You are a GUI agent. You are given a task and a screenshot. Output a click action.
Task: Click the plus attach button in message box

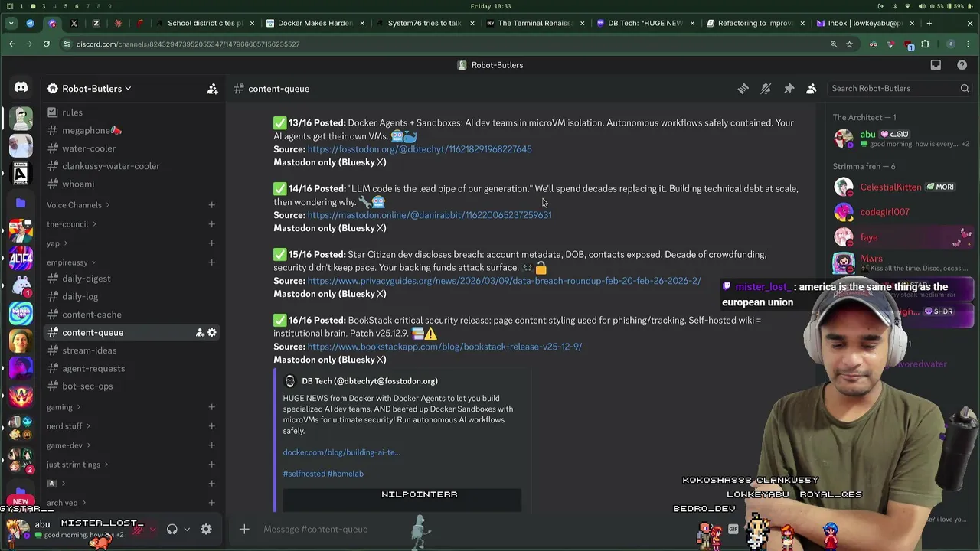point(244,529)
